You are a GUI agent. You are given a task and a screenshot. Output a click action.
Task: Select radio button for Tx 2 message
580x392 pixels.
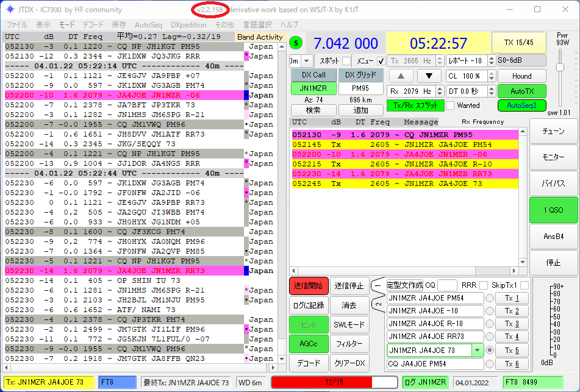(x=489, y=311)
